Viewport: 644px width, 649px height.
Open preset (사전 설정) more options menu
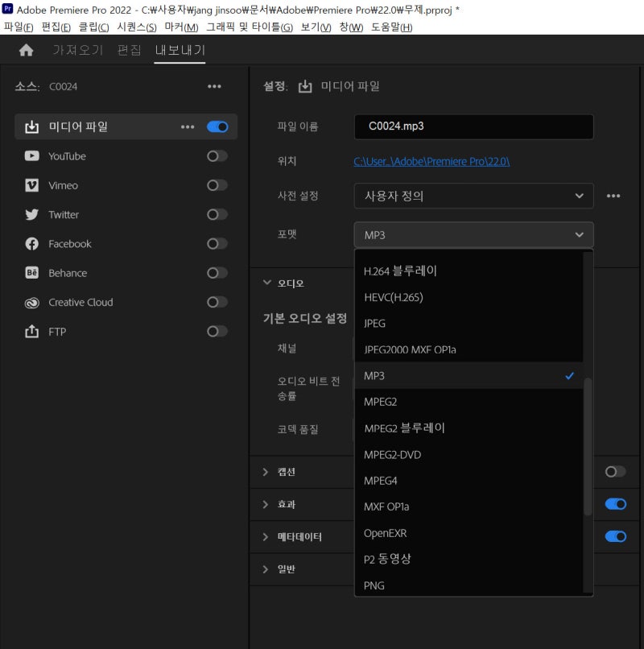tap(613, 196)
